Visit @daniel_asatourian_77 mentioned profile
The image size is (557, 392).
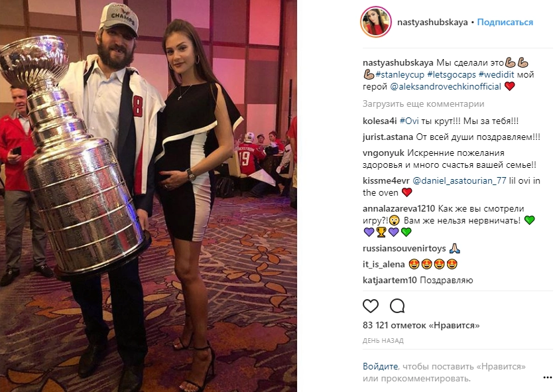coord(459,180)
